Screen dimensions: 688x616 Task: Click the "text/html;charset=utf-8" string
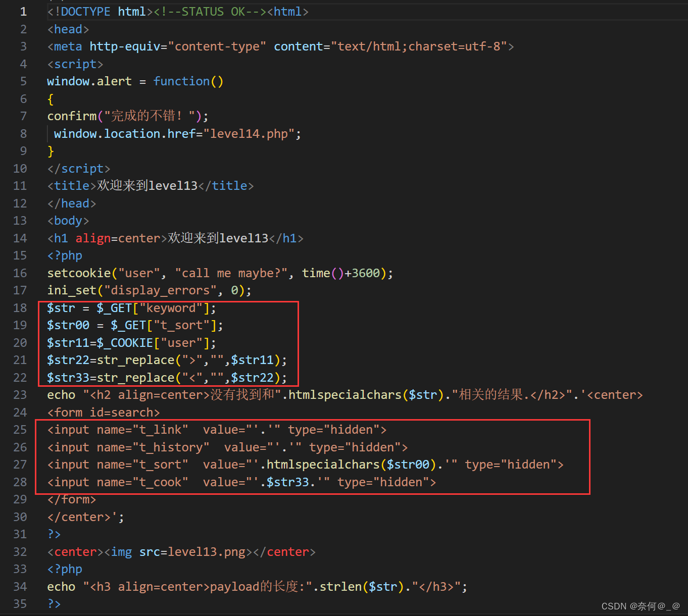point(419,46)
